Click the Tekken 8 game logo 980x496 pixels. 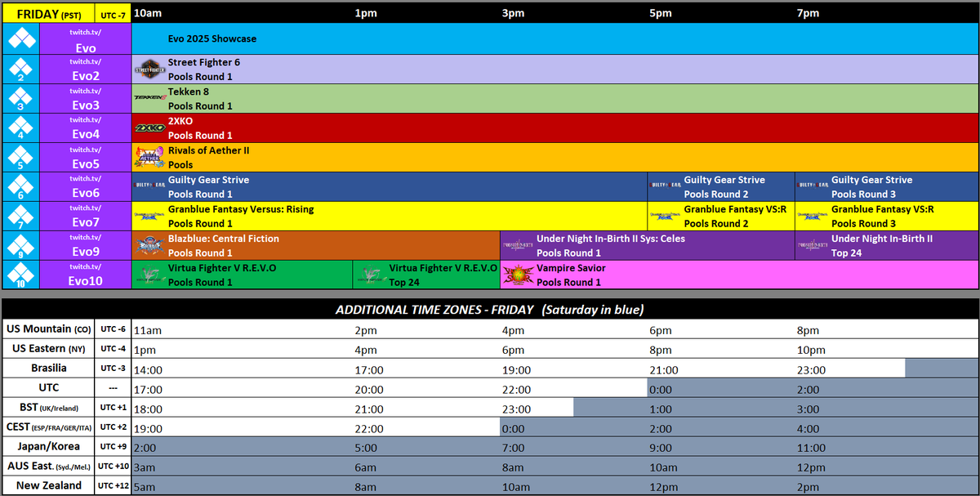pos(149,99)
